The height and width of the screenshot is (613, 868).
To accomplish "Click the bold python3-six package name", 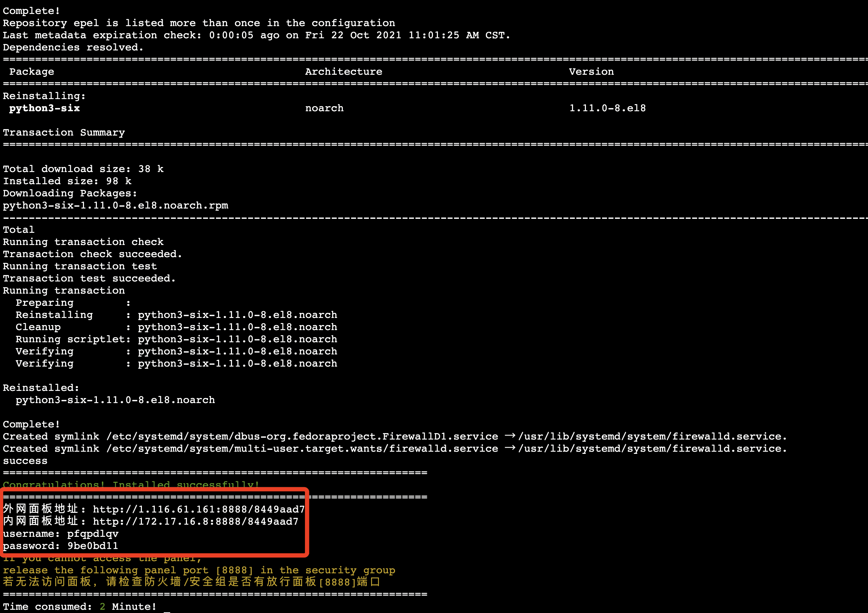I will (45, 108).
